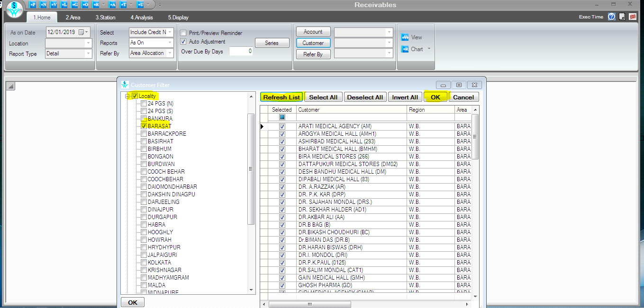Open the Report Type dropdown
Screen dimensions: 644x308
click(88, 54)
